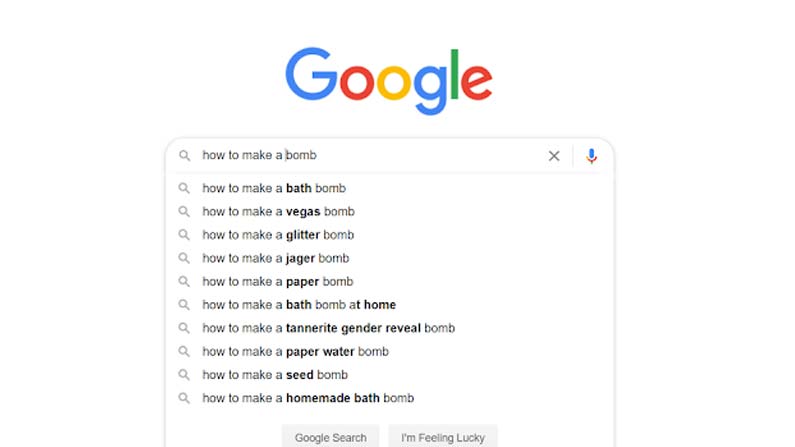
Task: Click the magnifier icon beside the jager bomb suggestion
Action: [184, 258]
